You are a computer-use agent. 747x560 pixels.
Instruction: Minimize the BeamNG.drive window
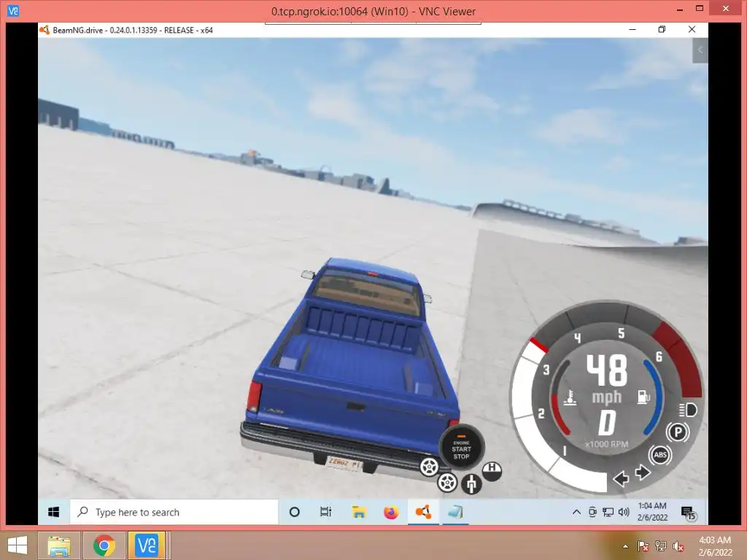pos(632,29)
